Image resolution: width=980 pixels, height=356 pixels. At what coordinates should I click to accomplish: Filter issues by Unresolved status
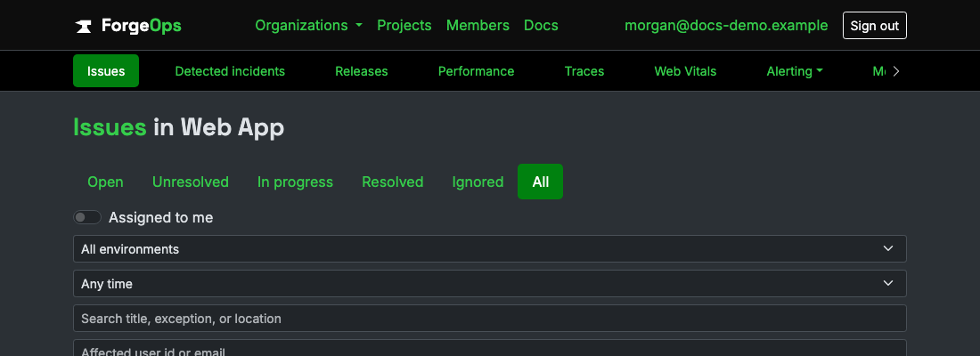click(x=191, y=182)
